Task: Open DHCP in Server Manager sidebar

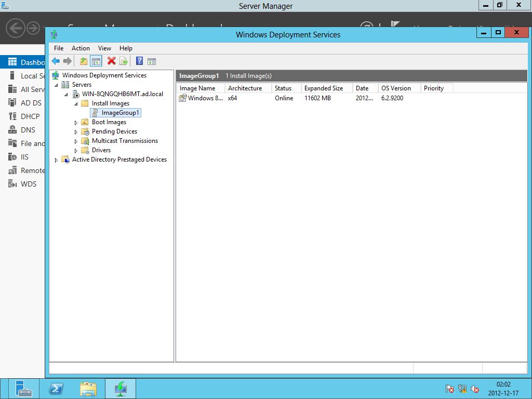Action: 22,116
